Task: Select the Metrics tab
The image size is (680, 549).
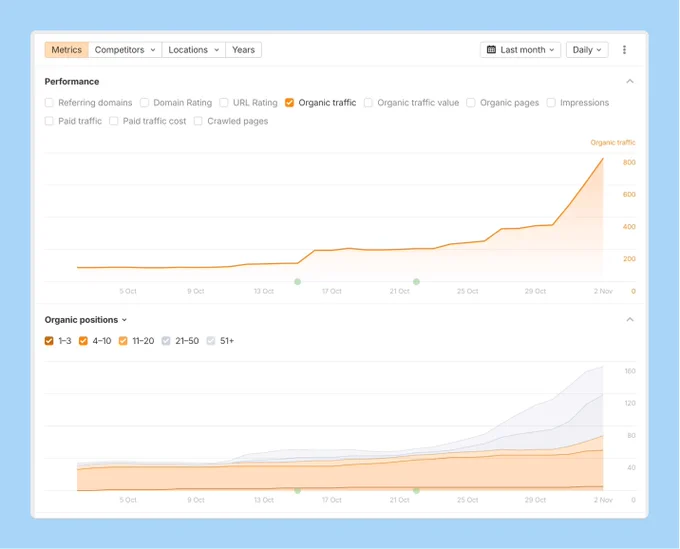Action: coord(66,50)
